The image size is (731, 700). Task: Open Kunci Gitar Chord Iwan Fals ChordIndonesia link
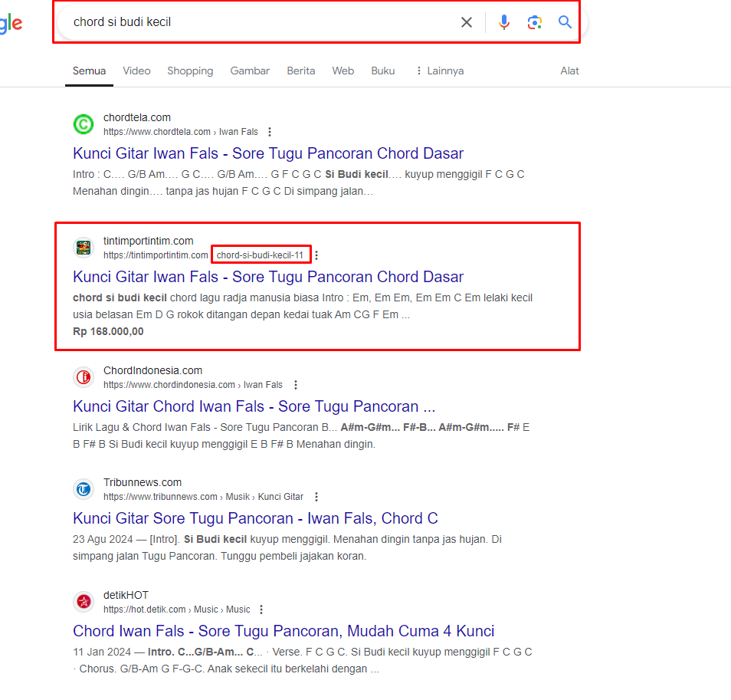[254, 406]
